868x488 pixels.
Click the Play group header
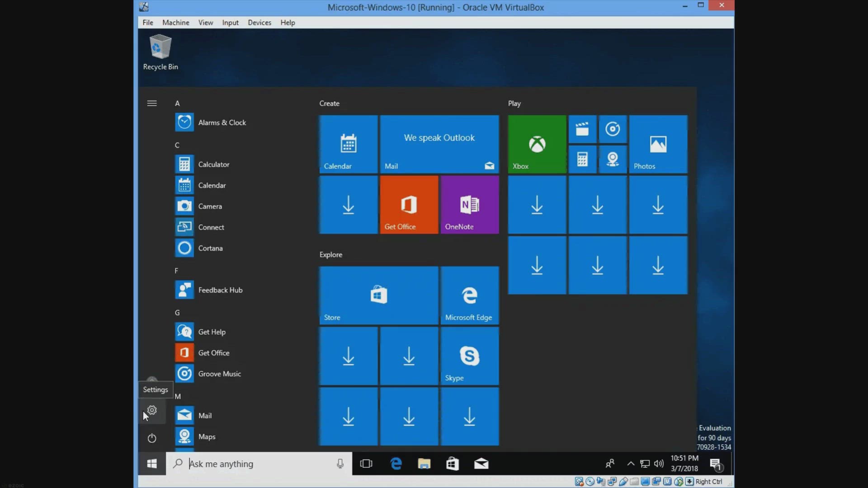coord(514,103)
